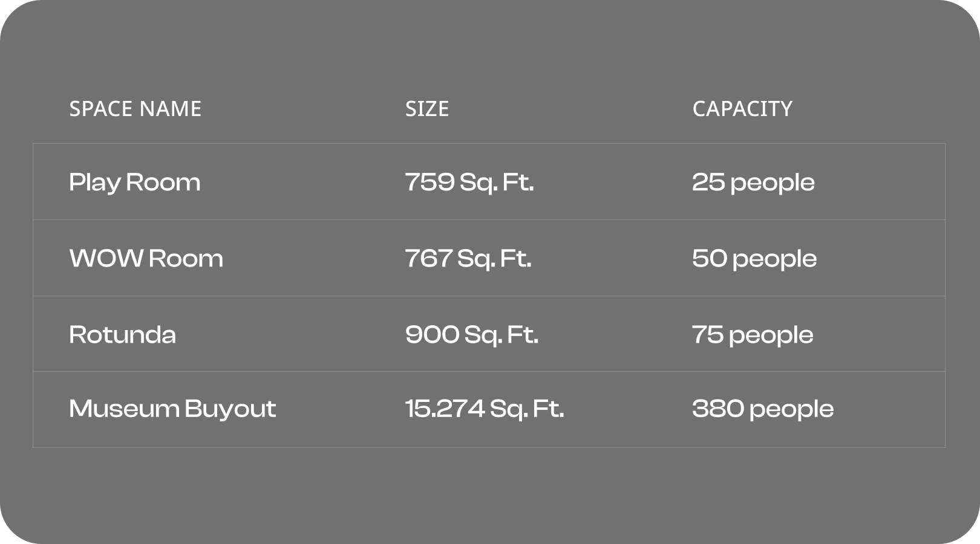Click the SIZE column header
Screen dimensions: 980x544
(x=427, y=109)
